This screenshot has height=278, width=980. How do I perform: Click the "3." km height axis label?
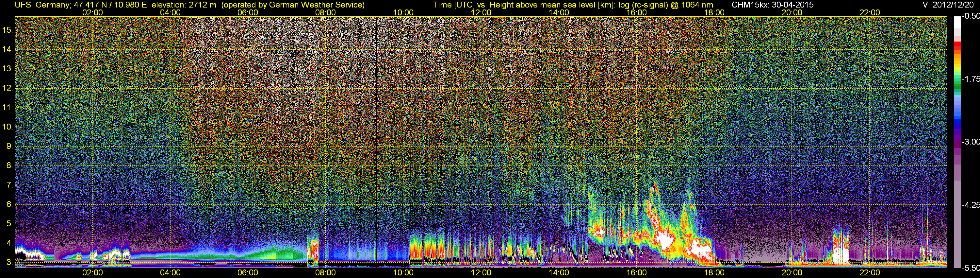click(x=9, y=262)
